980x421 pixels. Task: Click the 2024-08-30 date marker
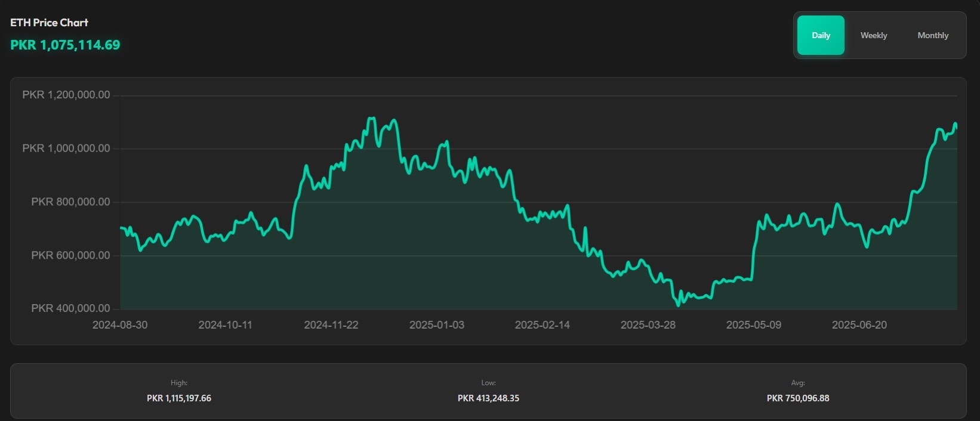click(x=120, y=325)
